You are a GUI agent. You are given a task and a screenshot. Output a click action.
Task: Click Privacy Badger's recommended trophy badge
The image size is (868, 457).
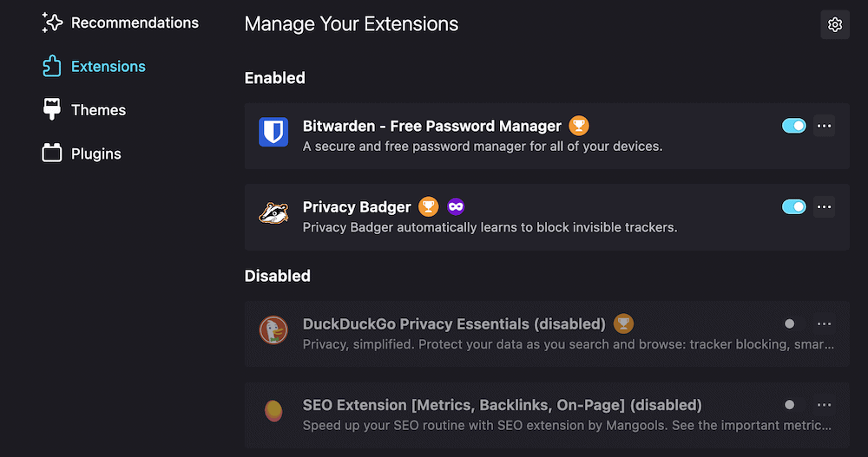[x=429, y=206]
